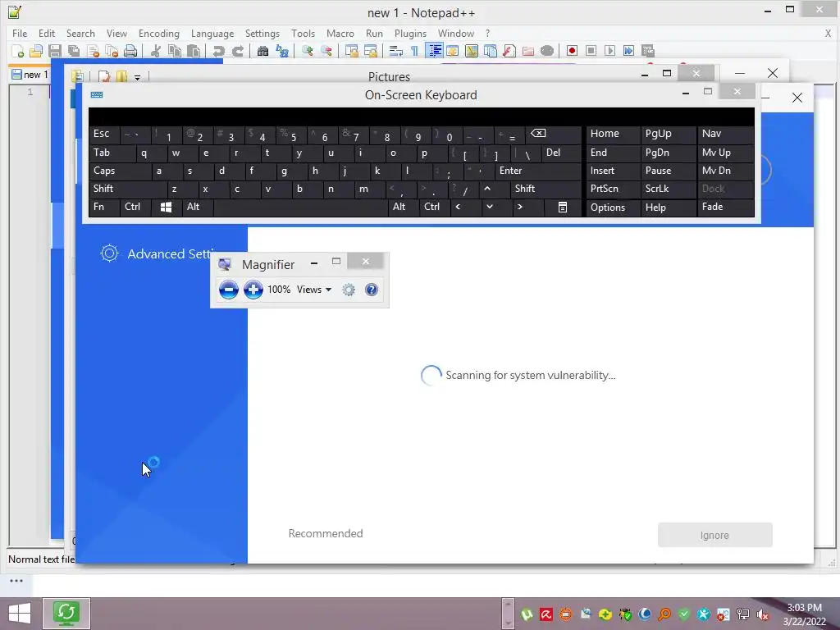Click the Cut scissors icon in Notepad++
Image resolution: width=840 pixels, height=630 pixels.
coord(156,51)
